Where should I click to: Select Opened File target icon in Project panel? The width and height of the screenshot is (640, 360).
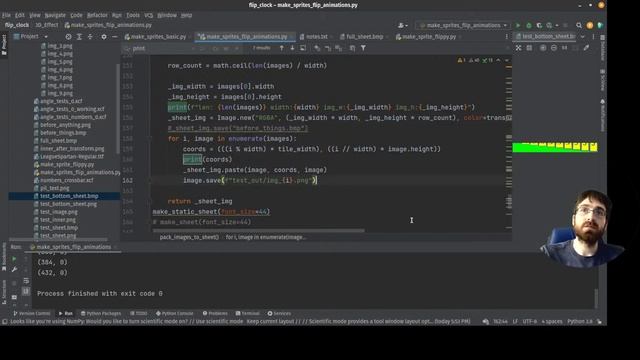pos(69,37)
